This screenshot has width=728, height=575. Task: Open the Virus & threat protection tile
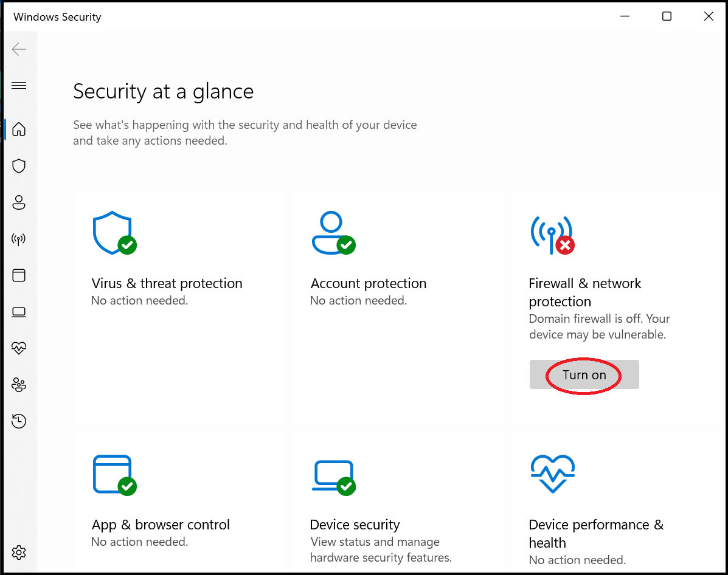pyautogui.click(x=167, y=283)
